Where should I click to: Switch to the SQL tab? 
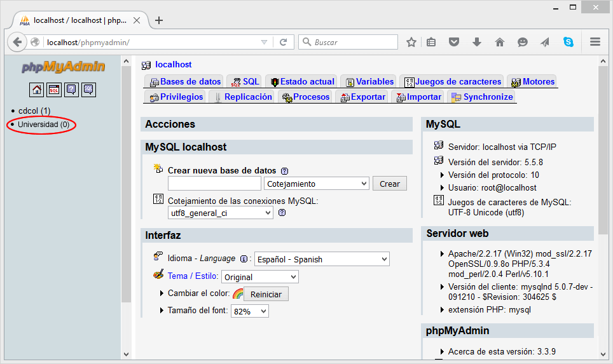(245, 81)
